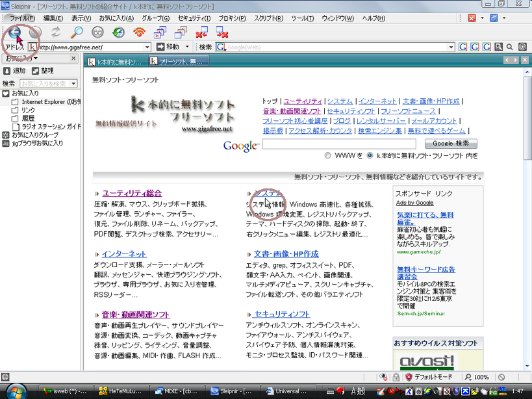Click the page scrollbar's up arrow
Viewport: 532px width, 399px height.
(x=527, y=71)
